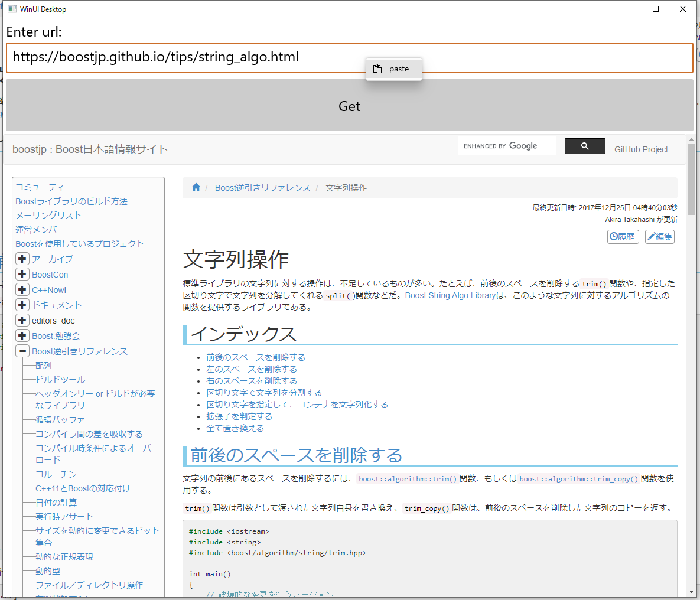Viewport: 700px width, 600px height.
Task: Open Boostライブラリのビルド方法 sidebar link
Action: pyautogui.click(x=71, y=201)
